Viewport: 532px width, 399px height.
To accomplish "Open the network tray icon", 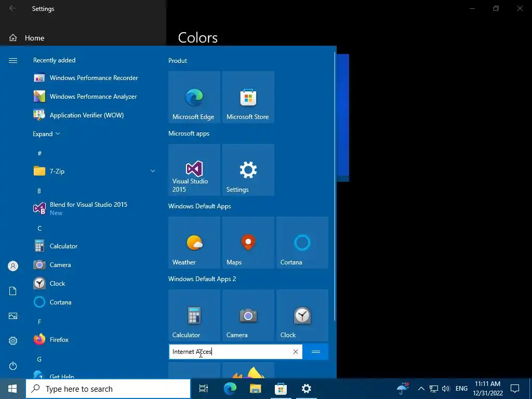I will pyautogui.click(x=434, y=389).
